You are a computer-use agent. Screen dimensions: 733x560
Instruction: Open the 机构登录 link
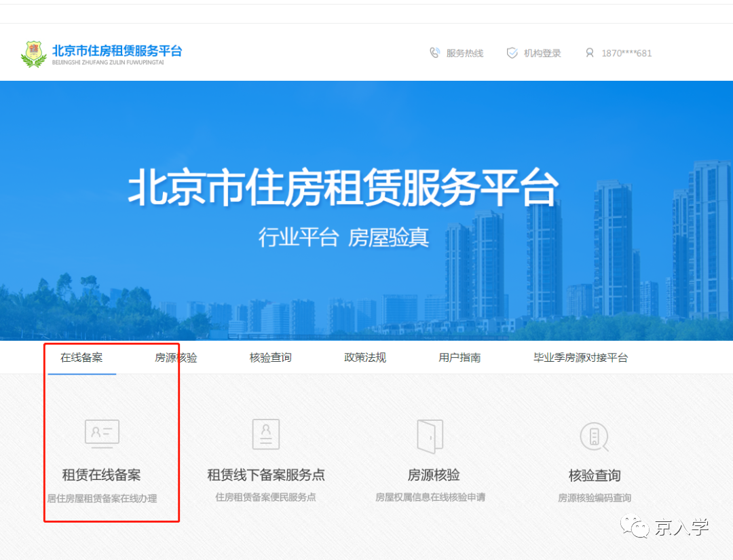click(542, 54)
